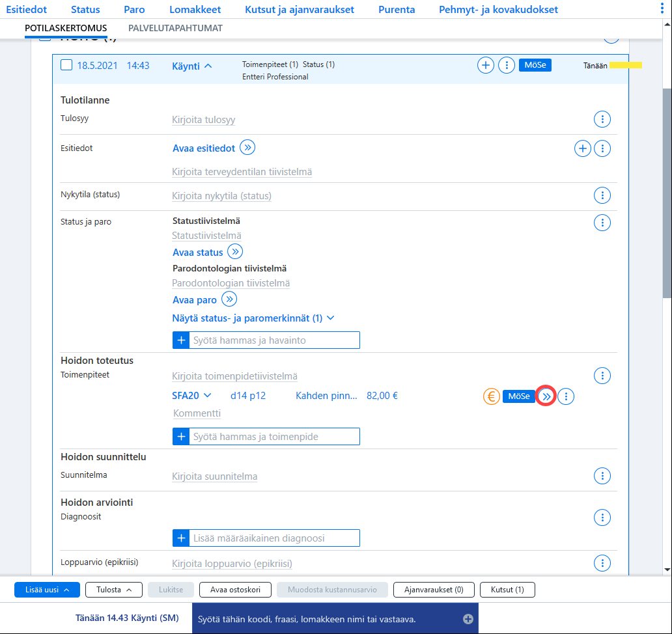Tick the checkbox next to 18.5.2021 visit

click(x=66, y=65)
